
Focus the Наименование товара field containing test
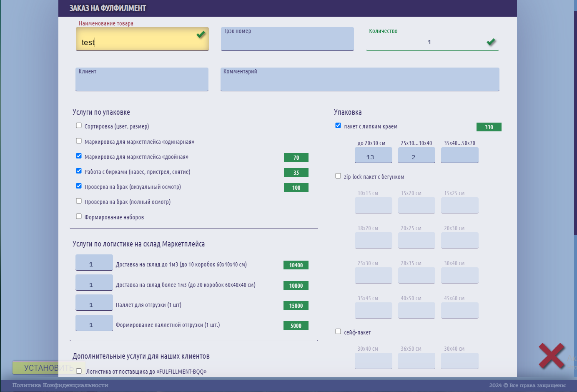[x=142, y=39]
